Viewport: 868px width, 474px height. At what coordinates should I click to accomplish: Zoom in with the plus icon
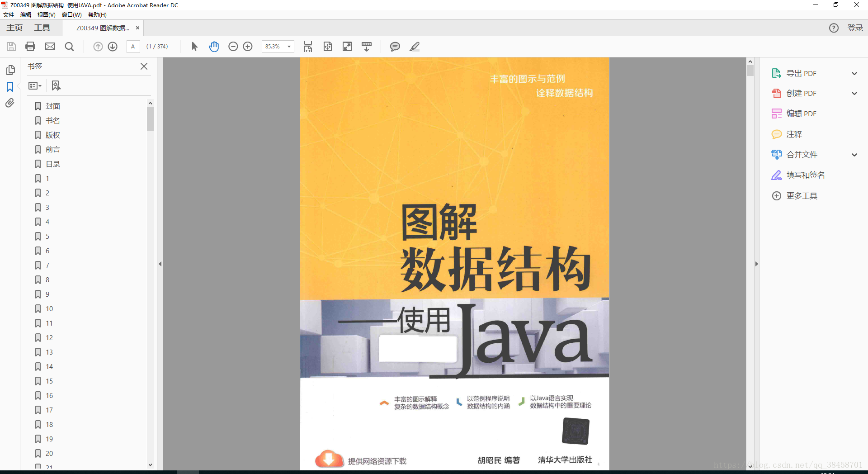coord(248,47)
